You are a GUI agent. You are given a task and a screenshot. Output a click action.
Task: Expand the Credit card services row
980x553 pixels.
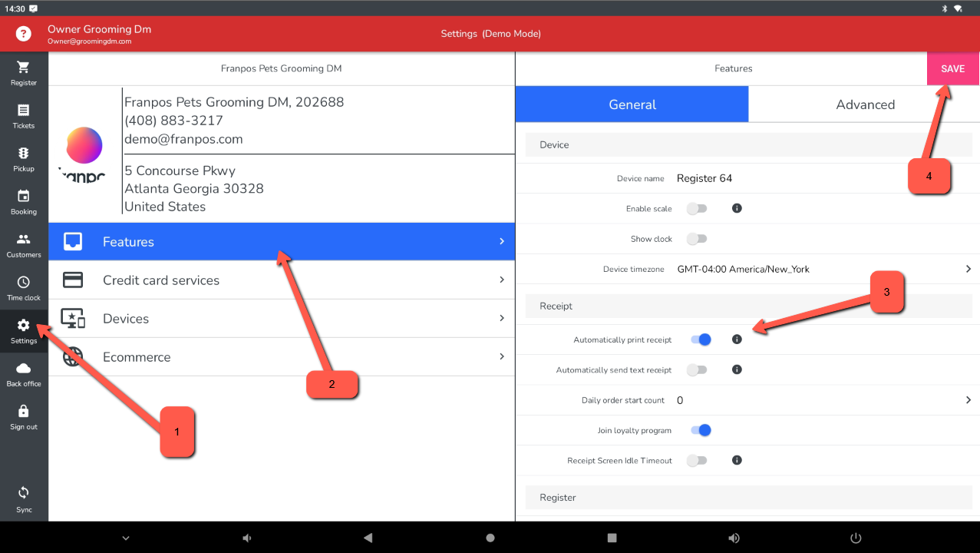(281, 280)
